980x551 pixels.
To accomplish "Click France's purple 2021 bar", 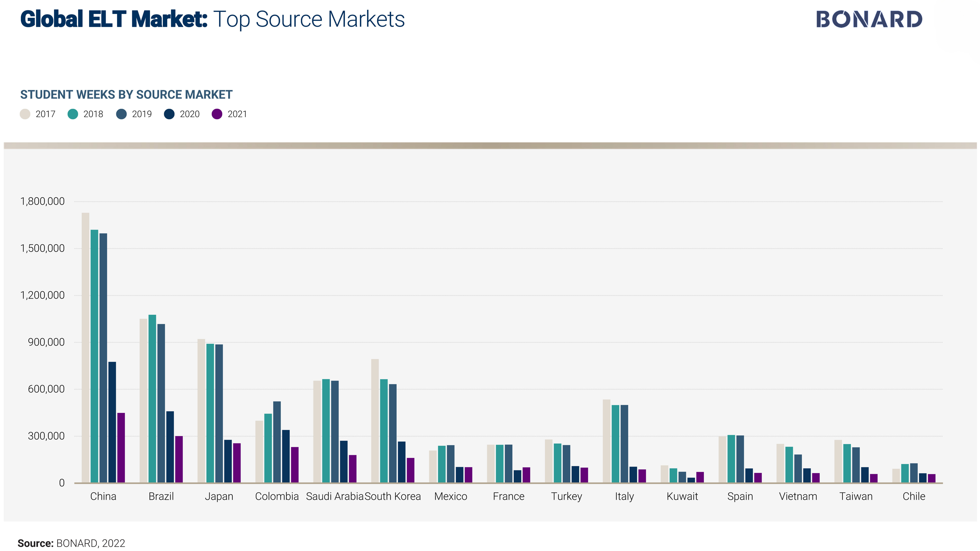I will coord(527,475).
